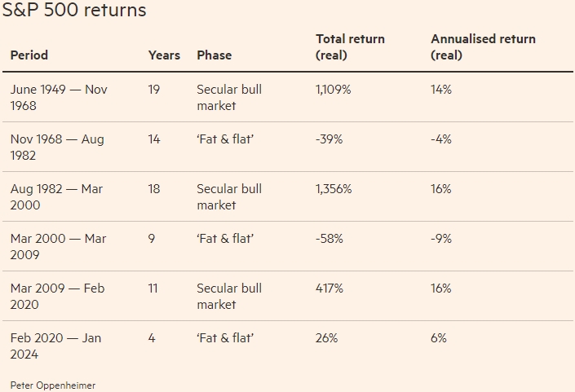This screenshot has height=392, width=575.
Task: Click the -39% total return value
Action: coord(329,139)
